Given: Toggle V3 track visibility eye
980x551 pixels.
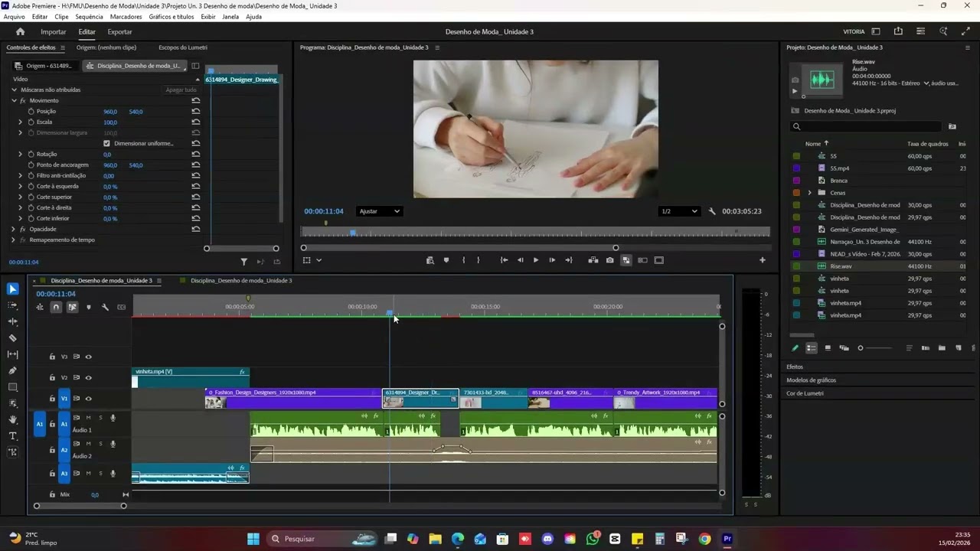Looking at the screenshot, I should (88, 357).
